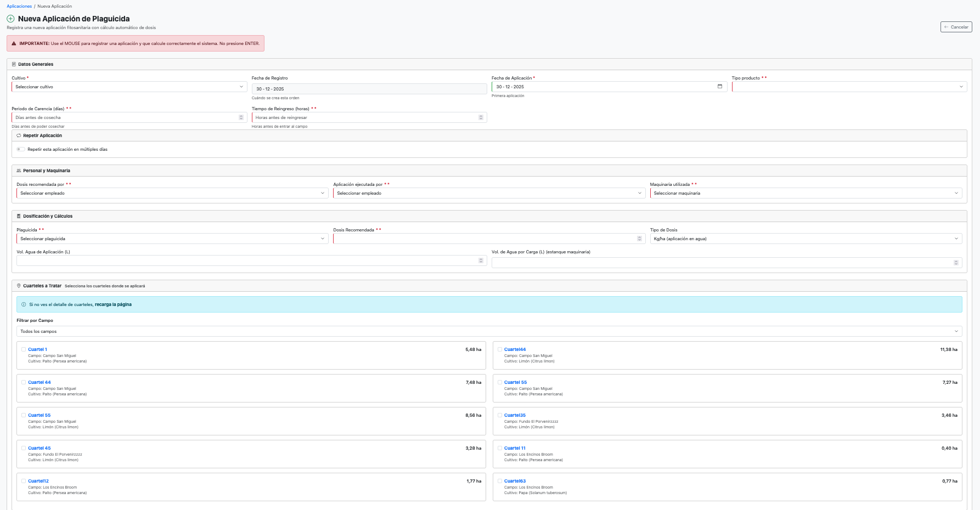980x510 pixels.
Task: Click the warning triangle icon in alert
Action: point(14,43)
